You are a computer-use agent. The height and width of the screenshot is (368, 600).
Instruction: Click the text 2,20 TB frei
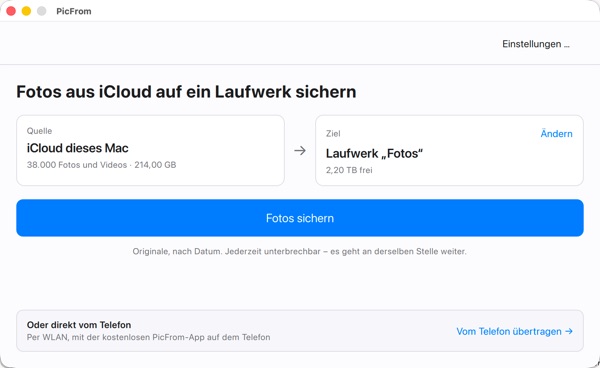pyautogui.click(x=349, y=170)
